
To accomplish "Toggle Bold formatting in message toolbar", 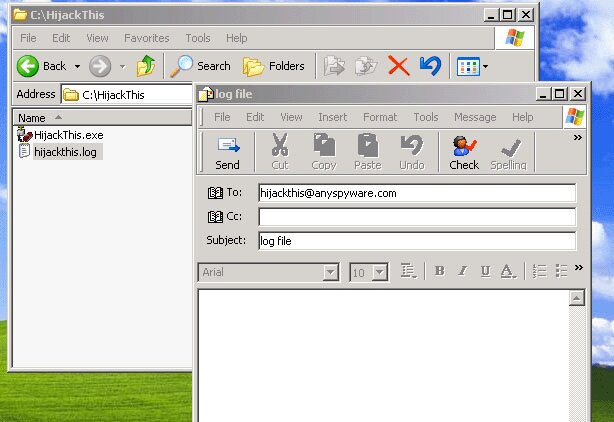I will (x=440, y=271).
